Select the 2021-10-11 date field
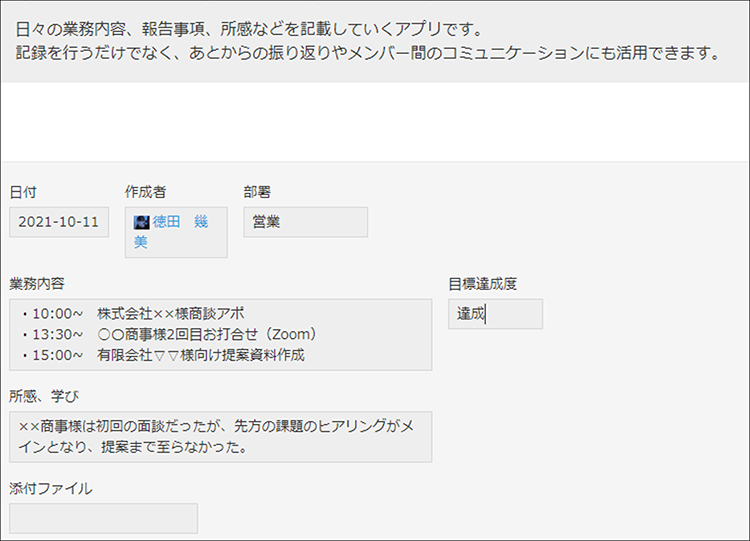 pyautogui.click(x=59, y=222)
